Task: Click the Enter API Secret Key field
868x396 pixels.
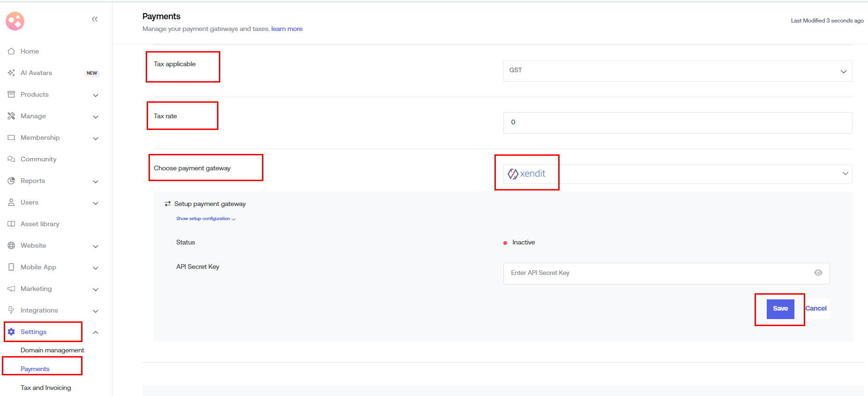Action: click(656, 273)
